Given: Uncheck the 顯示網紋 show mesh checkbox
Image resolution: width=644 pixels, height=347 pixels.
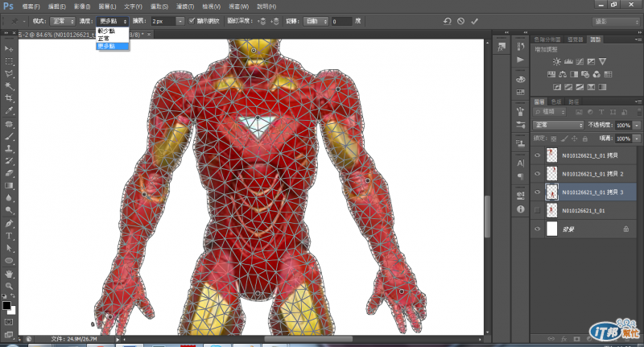Looking at the screenshot, I should click(x=192, y=21).
